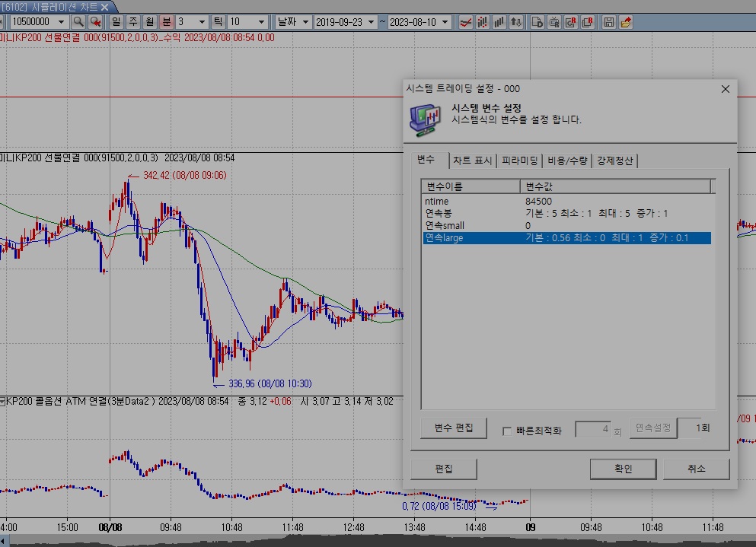
Task: Close the 시뮬레이션 차트 tab
Action: pos(105,6)
